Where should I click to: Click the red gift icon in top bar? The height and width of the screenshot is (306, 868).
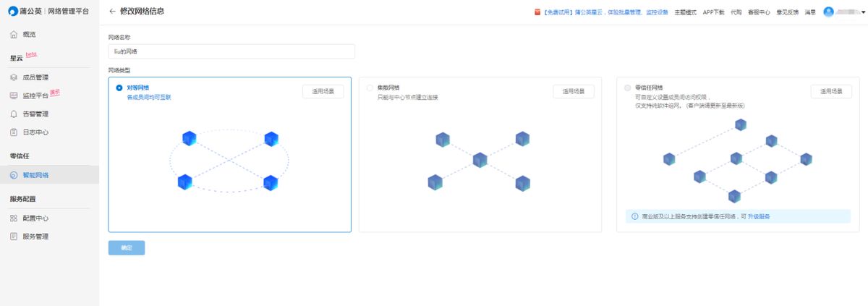click(537, 12)
